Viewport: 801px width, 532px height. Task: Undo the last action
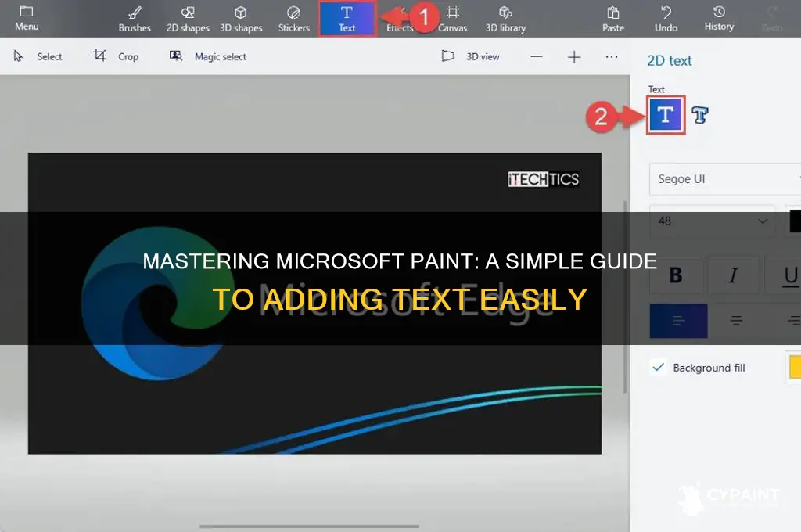tap(666, 19)
